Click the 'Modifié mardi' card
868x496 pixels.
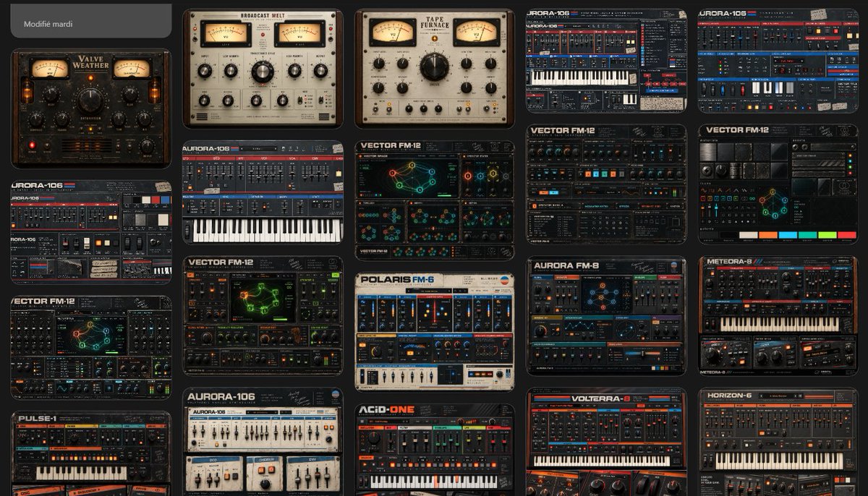[91, 21]
